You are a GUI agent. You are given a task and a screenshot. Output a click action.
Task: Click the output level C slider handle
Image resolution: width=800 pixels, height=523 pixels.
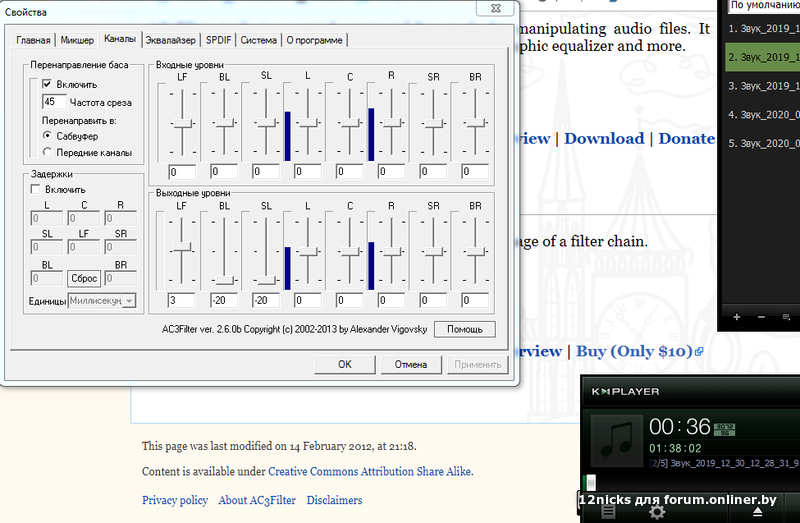click(349, 252)
